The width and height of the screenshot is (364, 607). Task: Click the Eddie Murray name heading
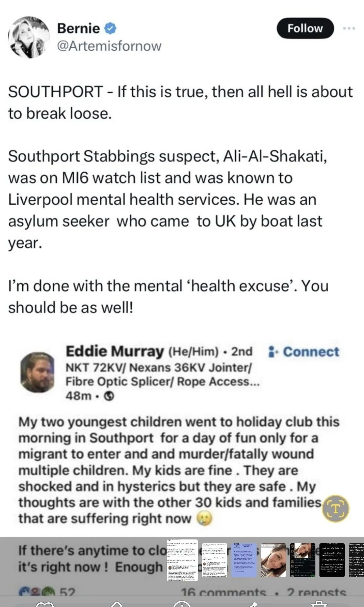pos(115,351)
